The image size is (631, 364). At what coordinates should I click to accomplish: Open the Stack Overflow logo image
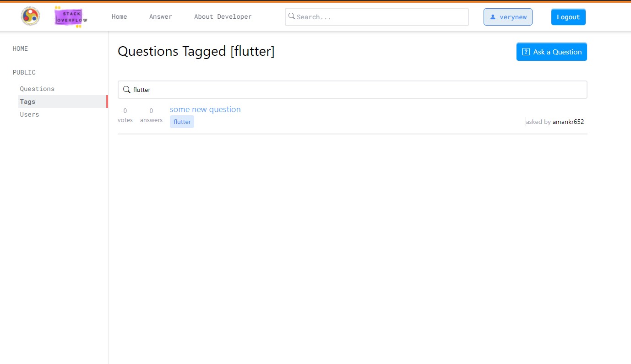[70, 17]
